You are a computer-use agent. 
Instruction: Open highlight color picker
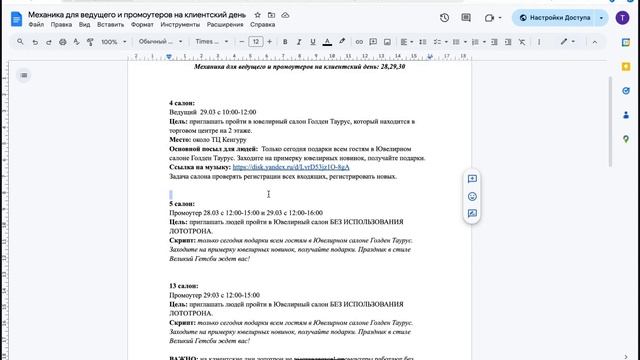[342, 42]
